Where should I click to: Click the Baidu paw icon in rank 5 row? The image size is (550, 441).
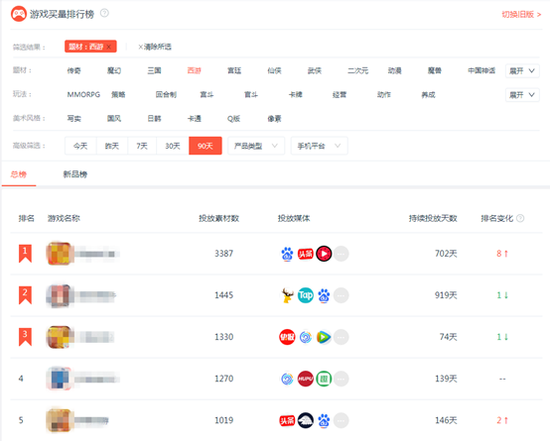(324, 421)
